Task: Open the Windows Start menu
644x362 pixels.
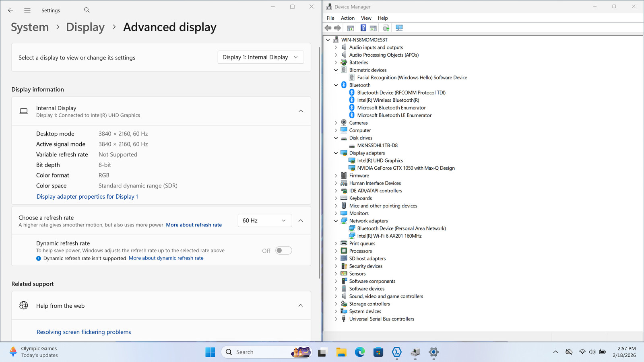Action: 210,352
